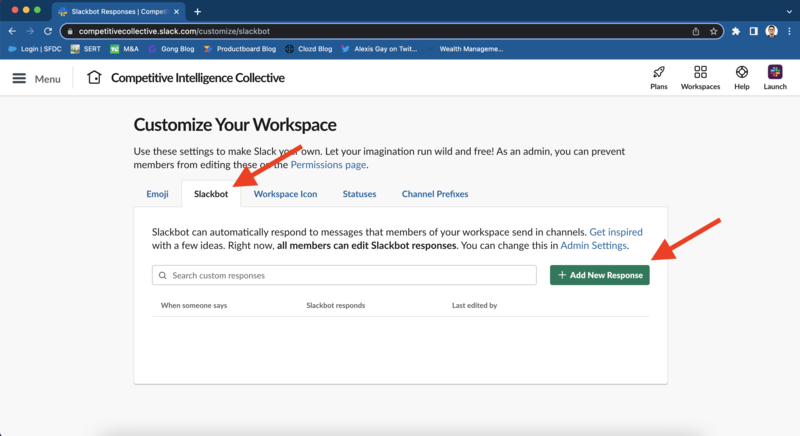This screenshot has width=800, height=436.
Task: Bookmark this page with the star icon
Action: 714,31
